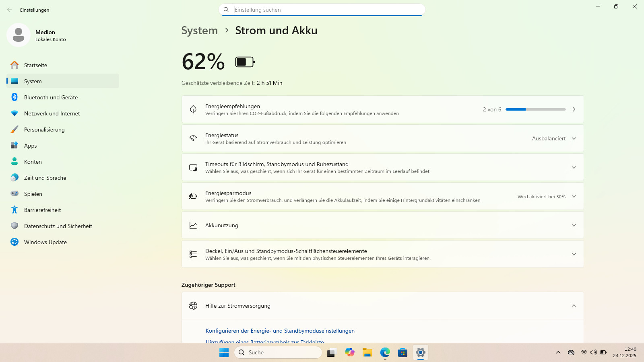Image resolution: width=644 pixels, height=362 pixels.
Task: Open Windows Update page
Action: click(63, 242)
